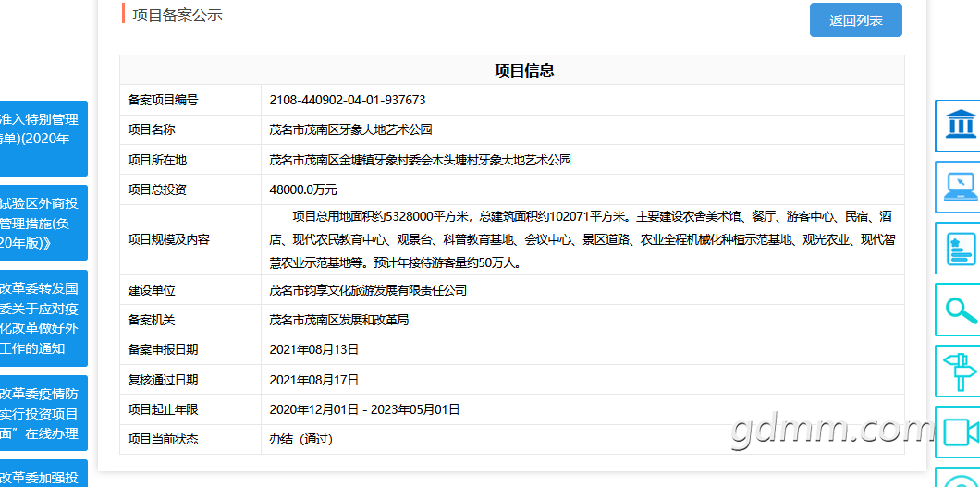Screen dimensions: 980x487
Task: Select the certificate document sidebar icon
Action: click(x=960, y=249)
